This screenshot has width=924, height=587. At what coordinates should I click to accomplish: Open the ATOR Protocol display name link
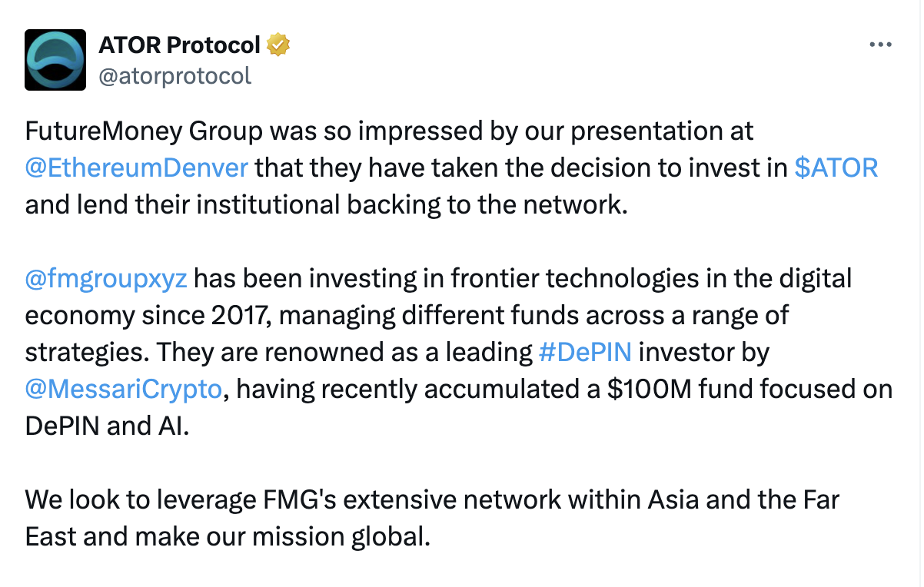(x=179, y=46)
